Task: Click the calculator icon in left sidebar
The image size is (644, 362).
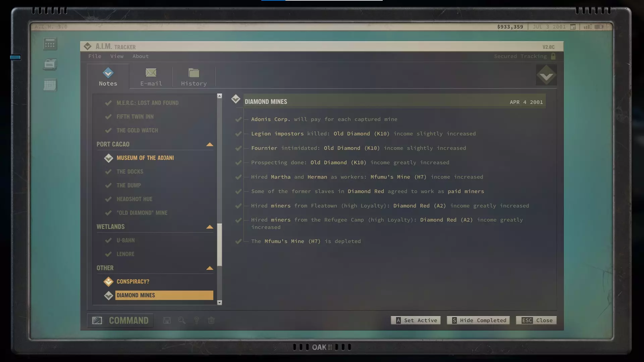Action: click(50, 44)
